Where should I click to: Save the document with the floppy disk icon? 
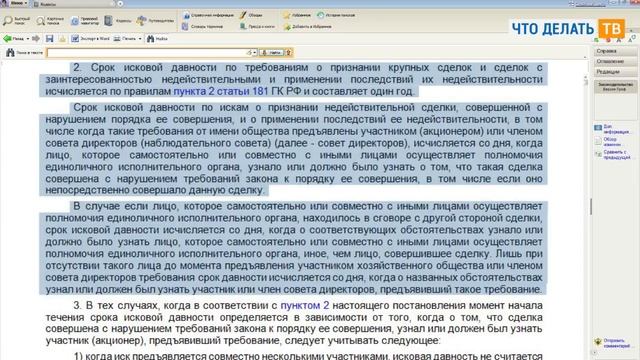pyautogui.click(x=49, y=38)
